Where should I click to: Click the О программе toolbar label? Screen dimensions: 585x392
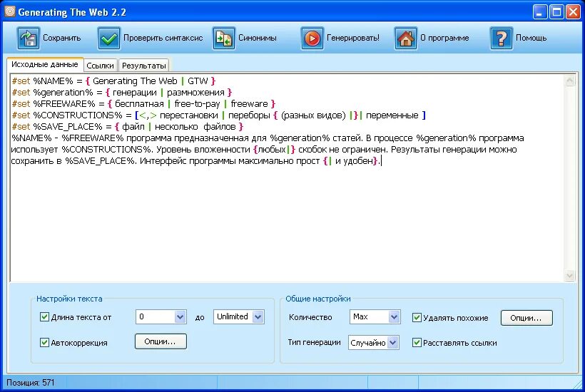click(444, 38)
